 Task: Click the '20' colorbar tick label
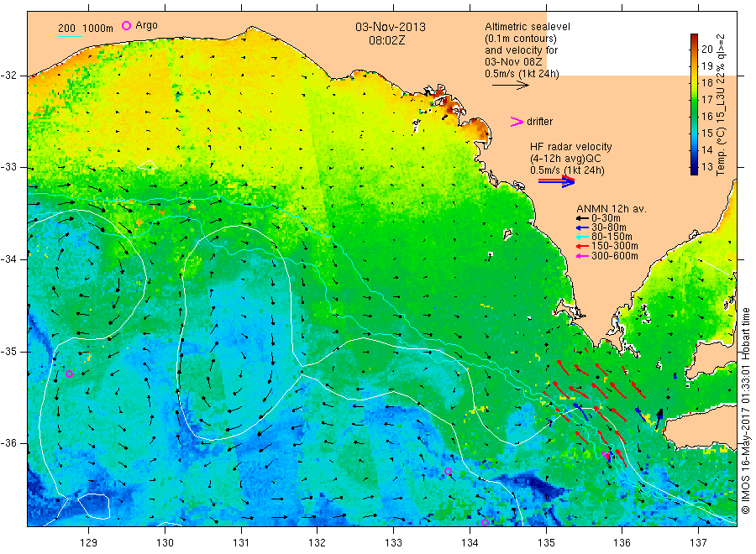coord(706,50)
